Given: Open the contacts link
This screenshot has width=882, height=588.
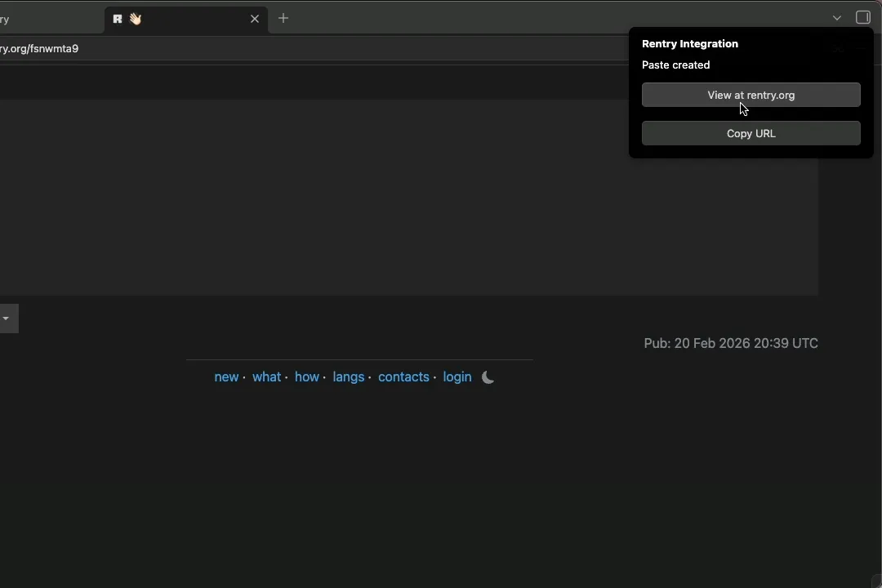Looking at the screenshot, I should 403,377.
